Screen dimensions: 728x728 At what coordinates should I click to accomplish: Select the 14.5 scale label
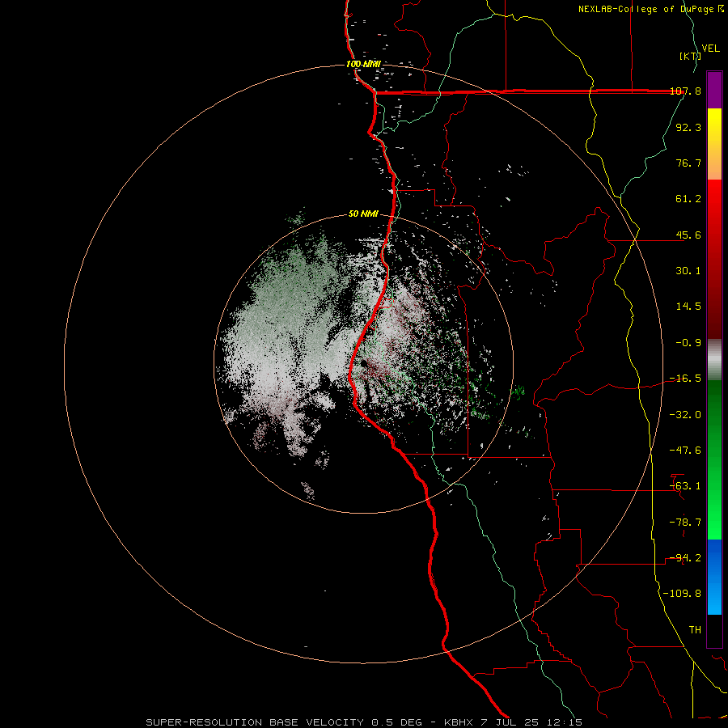(688, 307)
